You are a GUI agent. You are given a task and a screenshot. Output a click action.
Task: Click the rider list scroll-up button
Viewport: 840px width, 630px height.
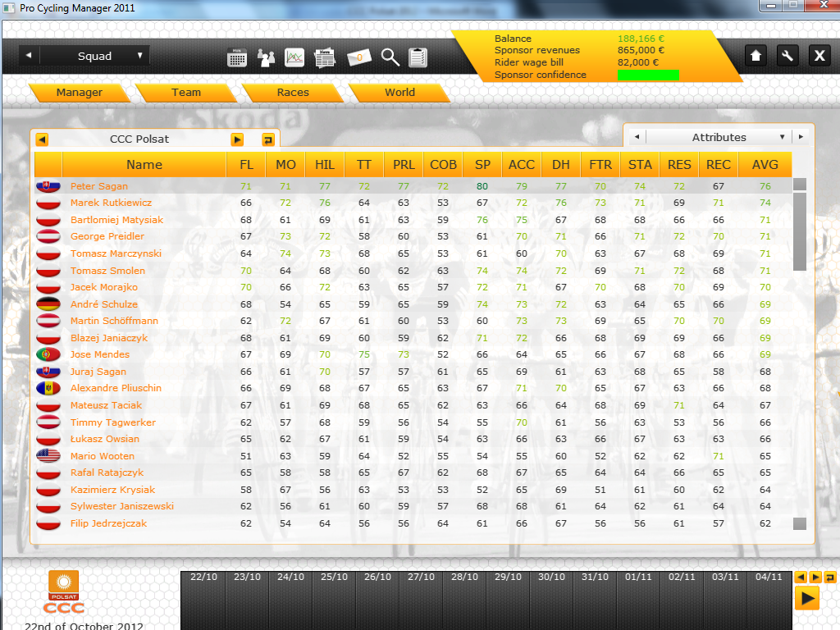(x=799, y=185)
